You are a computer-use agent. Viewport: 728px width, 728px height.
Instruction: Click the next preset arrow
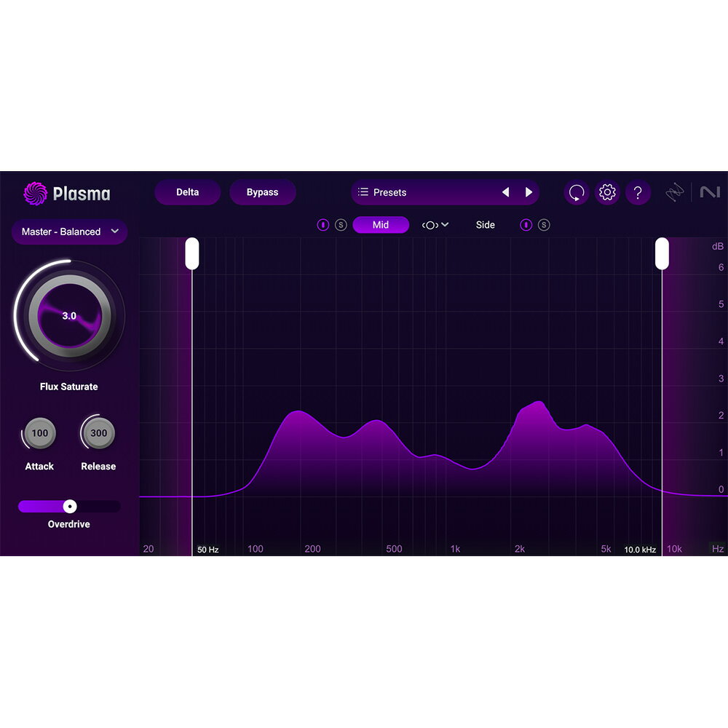[x=529, y=192]
